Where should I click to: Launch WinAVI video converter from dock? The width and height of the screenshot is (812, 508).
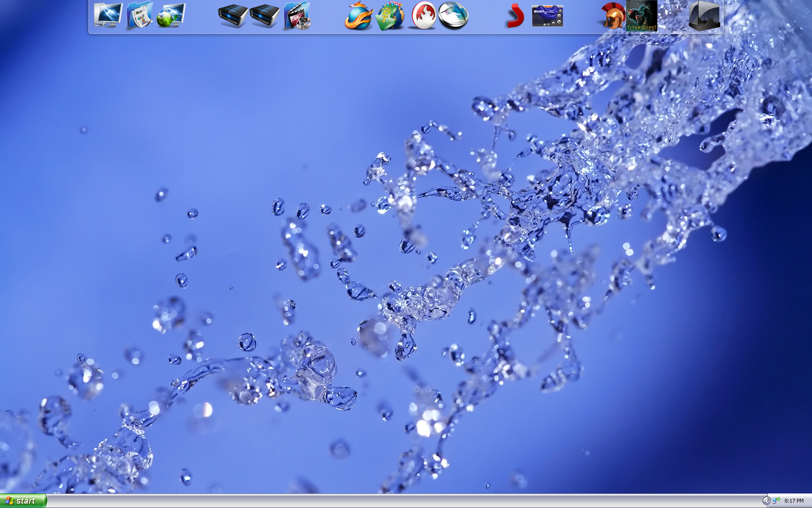coord(547,16)
